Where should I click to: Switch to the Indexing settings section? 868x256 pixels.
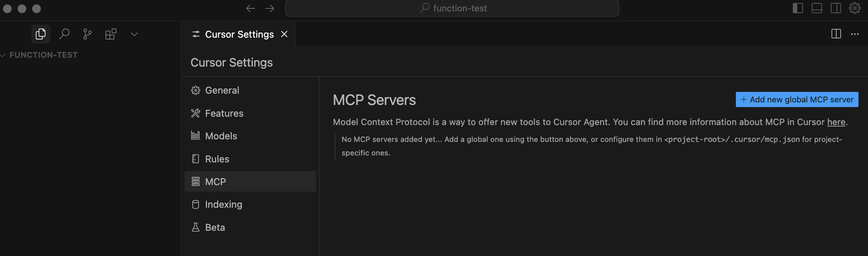(223, 204)
